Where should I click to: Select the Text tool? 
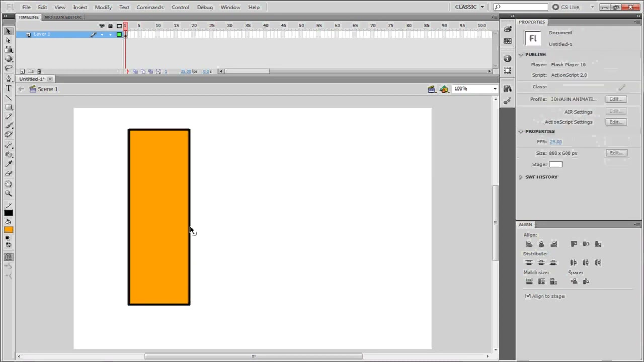8,88
